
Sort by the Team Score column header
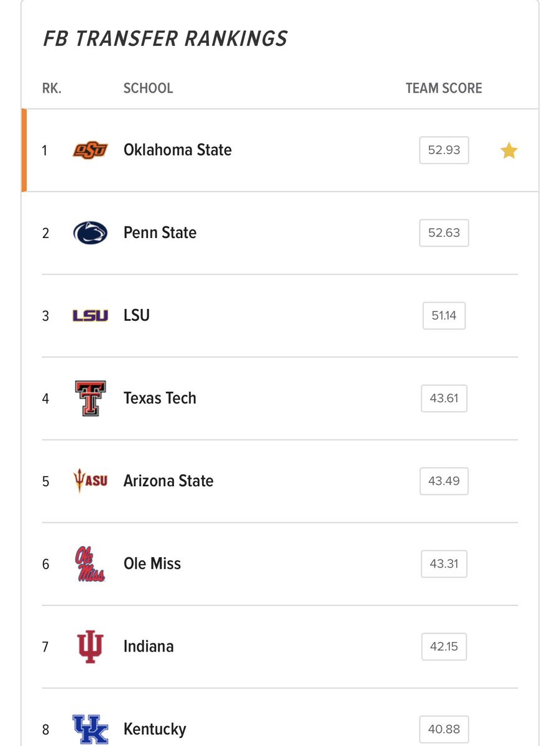pos(444,88)
